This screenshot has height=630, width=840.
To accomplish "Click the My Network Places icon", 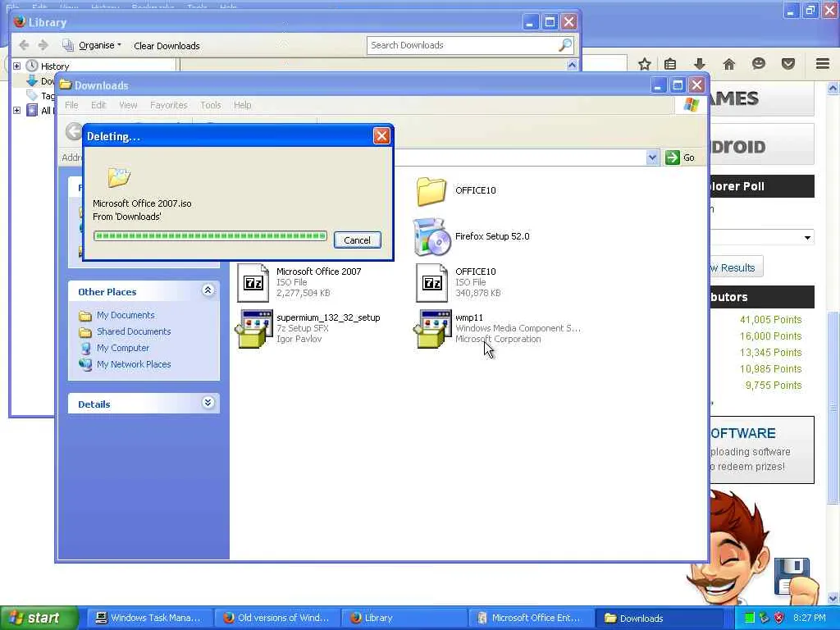I will tap(85, 365).
